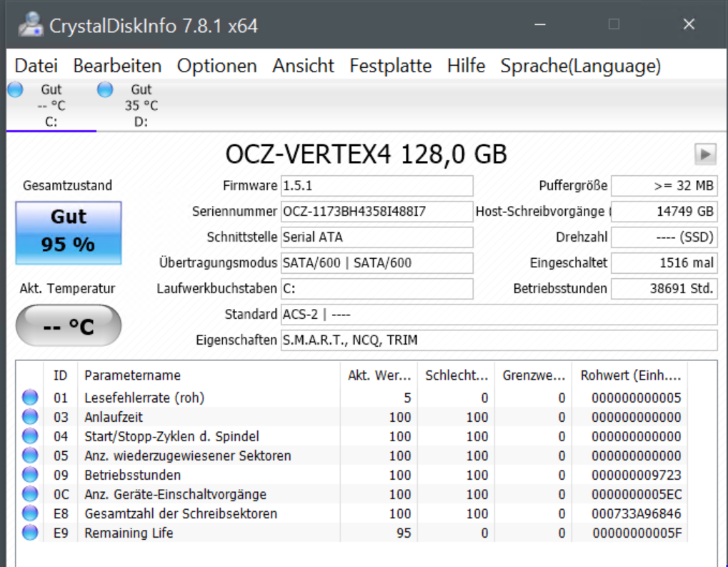
Task: Select Anz. Geräte-Einschaltvorgänge text
Action: coord(176,495)
